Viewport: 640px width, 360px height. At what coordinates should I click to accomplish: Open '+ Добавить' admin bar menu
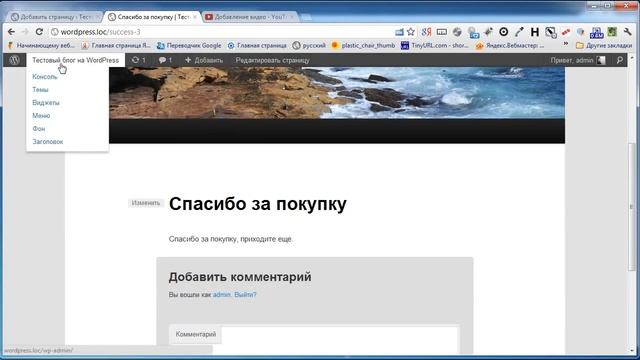coord(204,60)
